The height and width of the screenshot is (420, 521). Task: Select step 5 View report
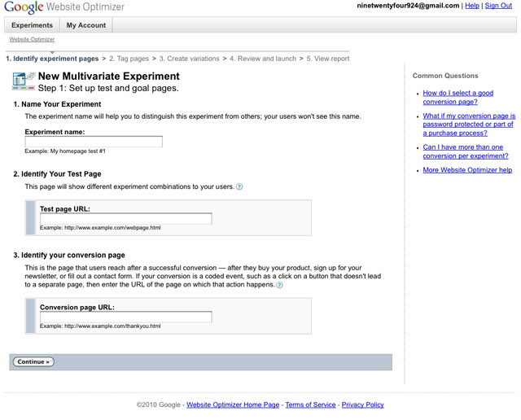tap(328, 59)
